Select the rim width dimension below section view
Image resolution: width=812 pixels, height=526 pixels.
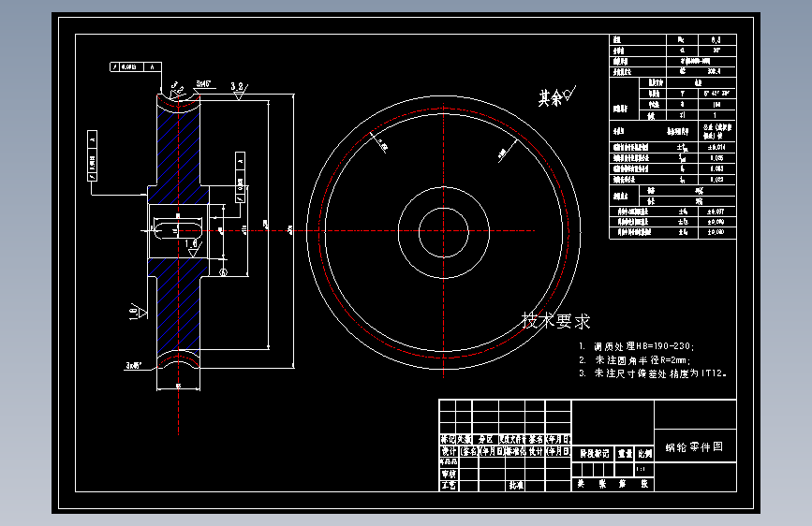[x=178, y=387]
